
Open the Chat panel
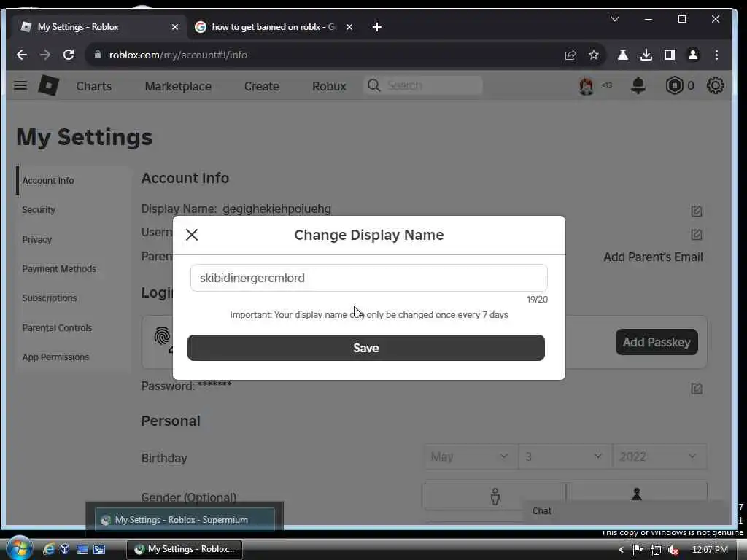click(x=542, y=511)
